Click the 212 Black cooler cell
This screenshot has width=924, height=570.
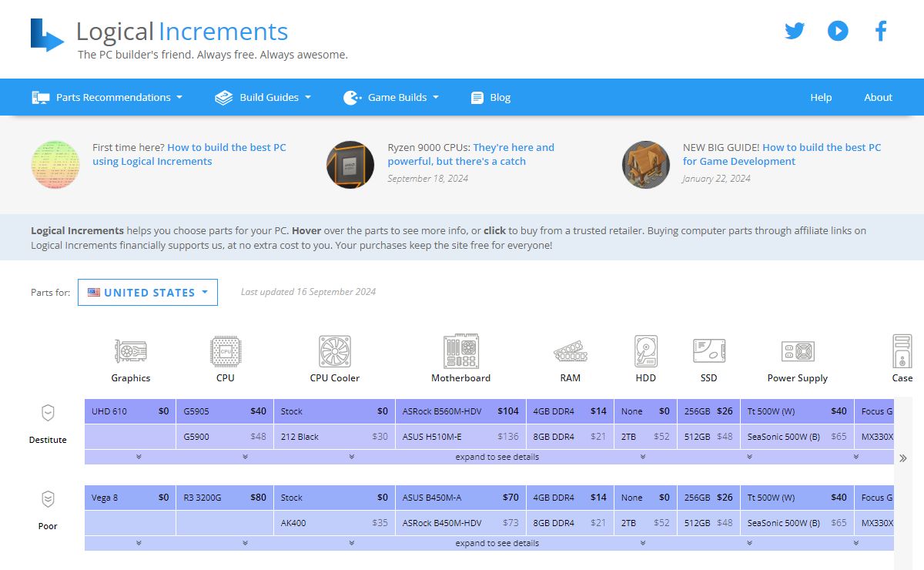(x=334, y=437)
